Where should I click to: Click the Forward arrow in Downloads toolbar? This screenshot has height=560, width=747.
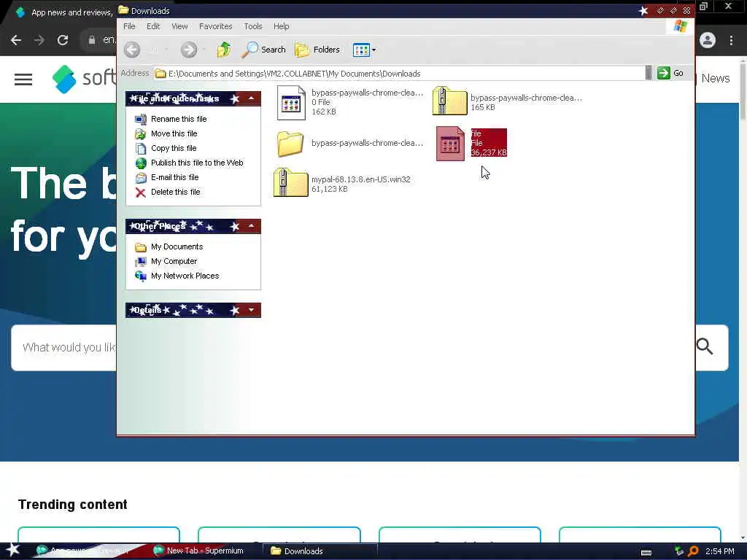pos(189,50)
